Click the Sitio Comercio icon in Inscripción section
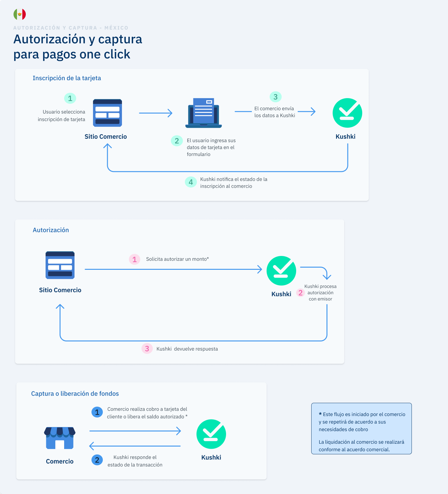Image resolution: width=448 pixels, height=494 pixels. click(x=108, y=113)
